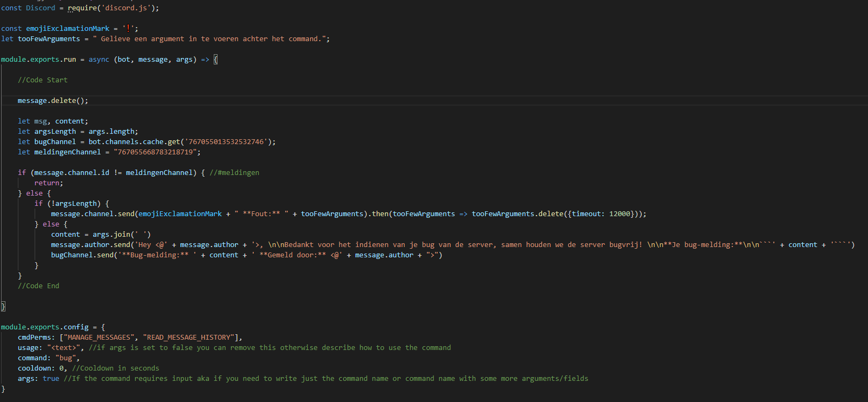Click the true value of the args property
Screen dimensions: 868x402
(x=51, y=379)
